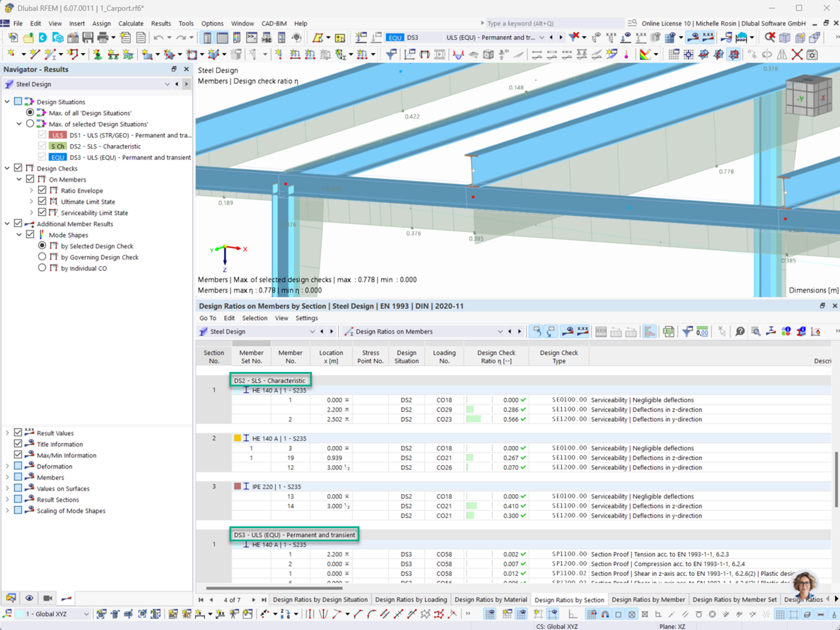The width and height of the screenshot is (840, 630).
Task: Export the table to Excel
Action: (667, 331)
